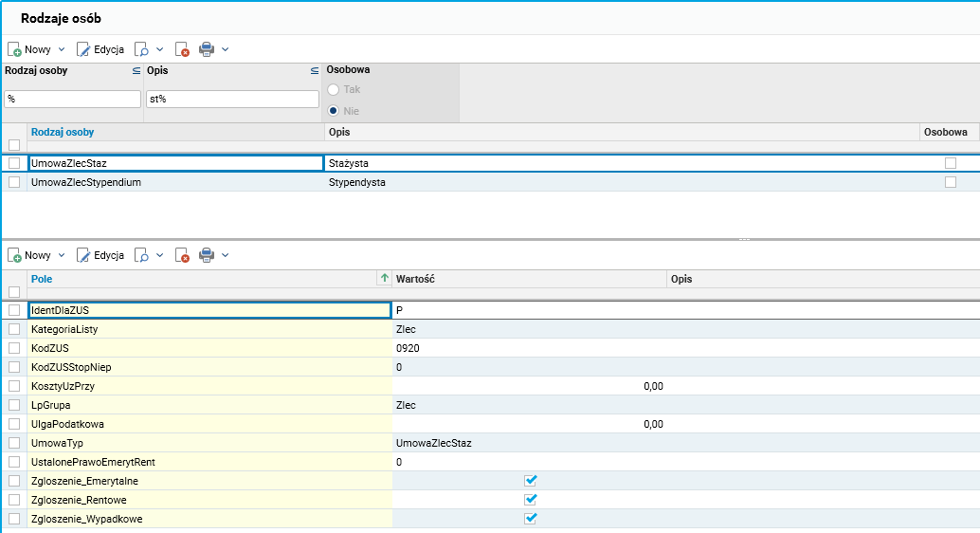
Task: Click the Wartość column header
Action: click(415, 279)
